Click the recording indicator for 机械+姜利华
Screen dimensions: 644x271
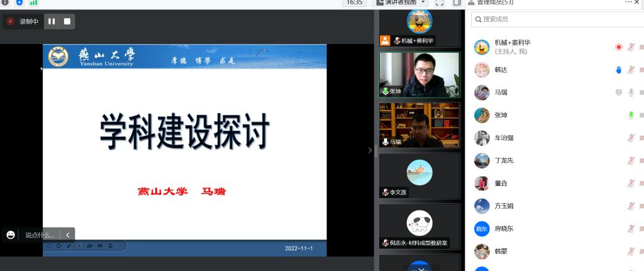point(618,47)
